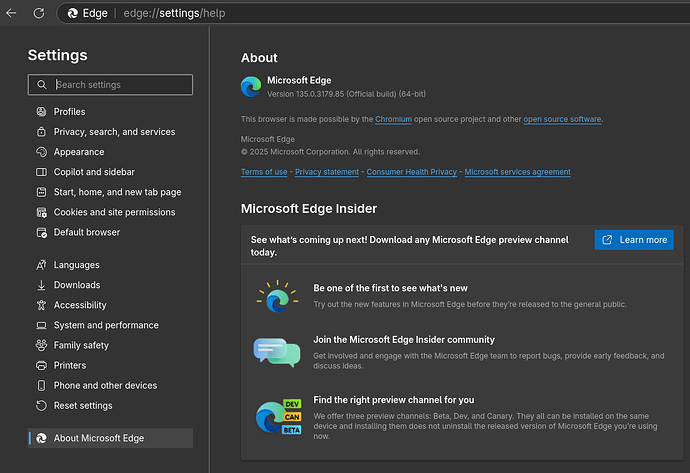The image size is (690, 473).
Task: Click the Edge logo with sunburst rays
Action: (x=277, y=296)
